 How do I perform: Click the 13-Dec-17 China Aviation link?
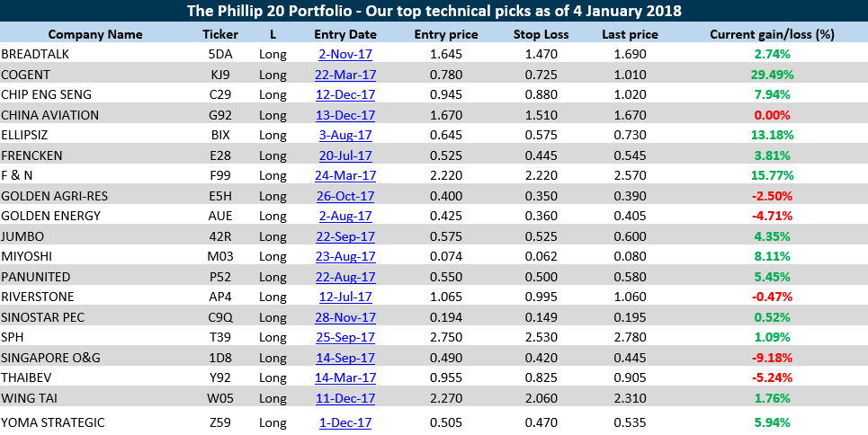coord(345,115)
